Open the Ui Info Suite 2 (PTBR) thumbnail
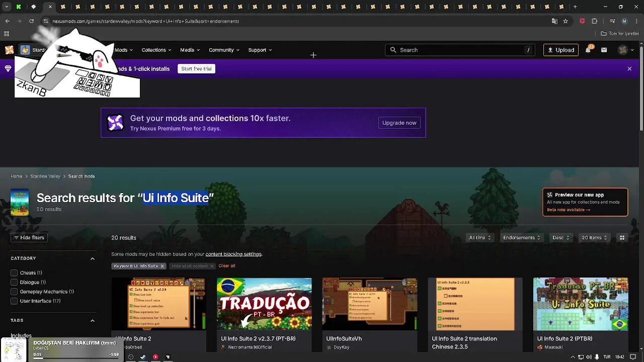 (x=581, y=304)
